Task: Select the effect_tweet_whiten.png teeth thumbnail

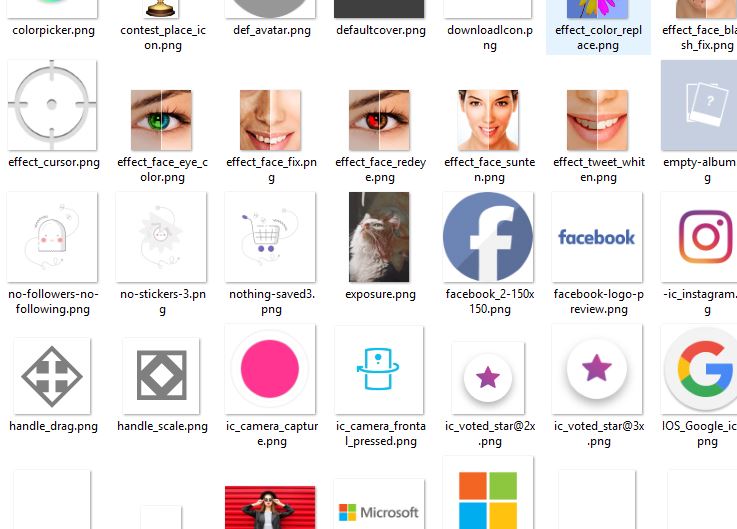Action: [597, 120]
